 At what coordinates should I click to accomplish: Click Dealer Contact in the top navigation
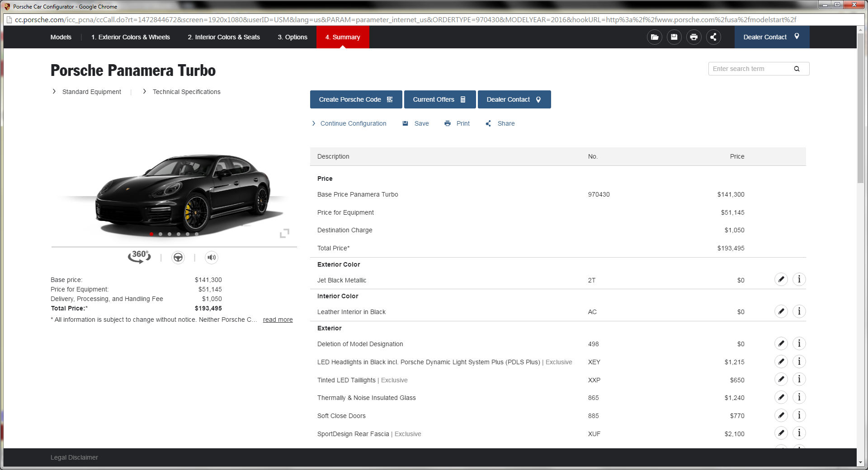coord(772,37)
